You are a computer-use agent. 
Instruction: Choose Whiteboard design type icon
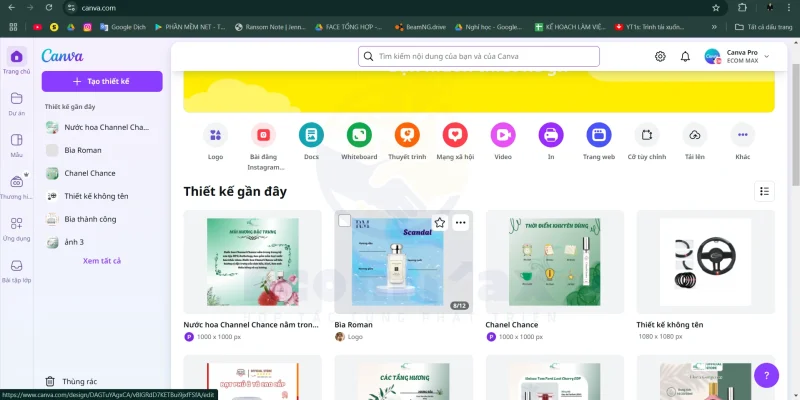359,135
